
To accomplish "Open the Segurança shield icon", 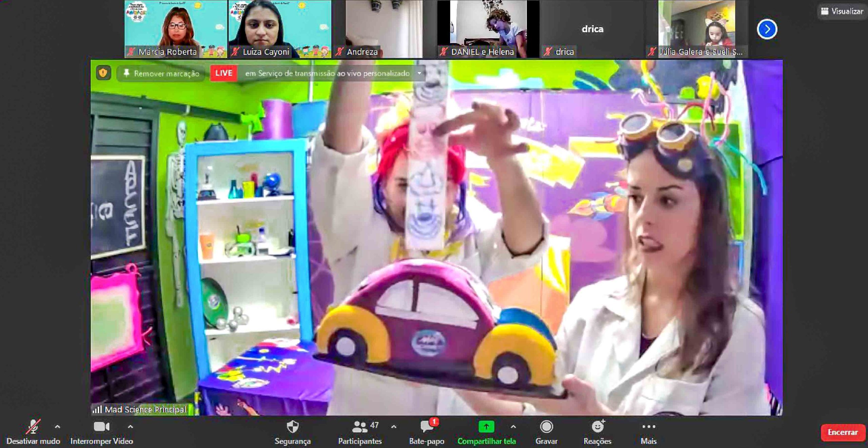I will (x=292, y=427).
